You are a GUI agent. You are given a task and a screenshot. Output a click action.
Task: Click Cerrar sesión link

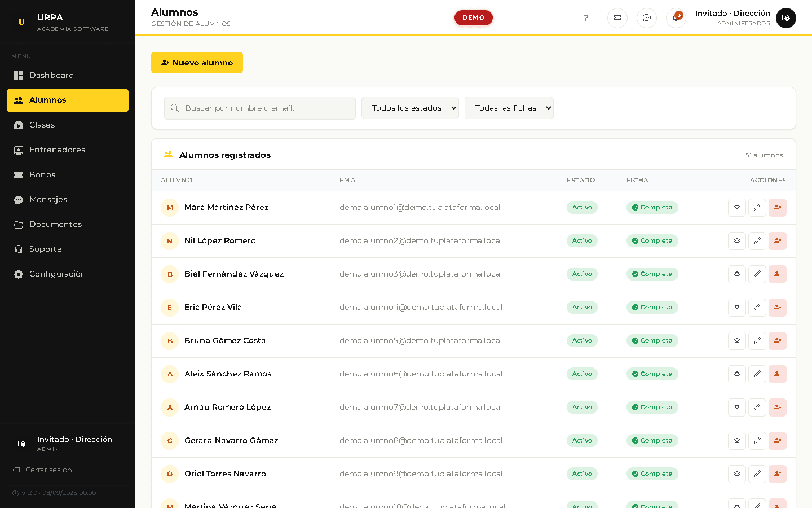click(43, 470)
